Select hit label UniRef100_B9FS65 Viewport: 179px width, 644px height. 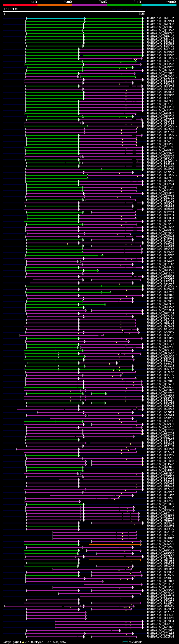coord(161,252)
